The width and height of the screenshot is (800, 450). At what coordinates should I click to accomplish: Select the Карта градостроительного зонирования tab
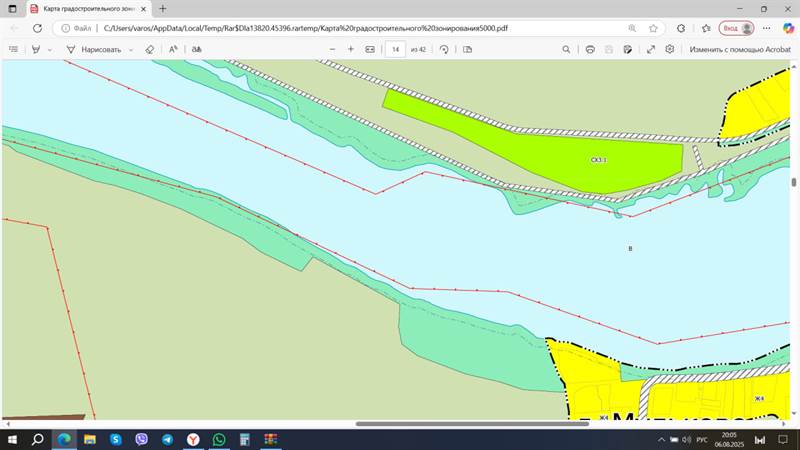(x=85, y=9)
